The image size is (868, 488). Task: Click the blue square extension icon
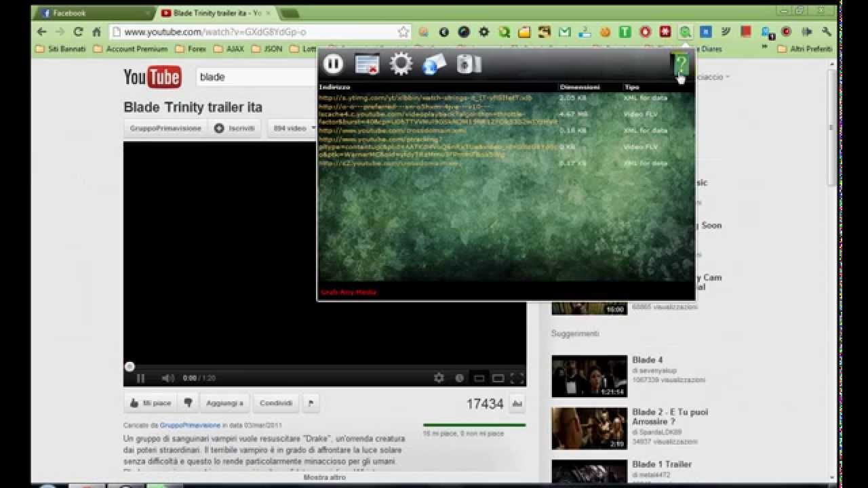tap(705, 32)
